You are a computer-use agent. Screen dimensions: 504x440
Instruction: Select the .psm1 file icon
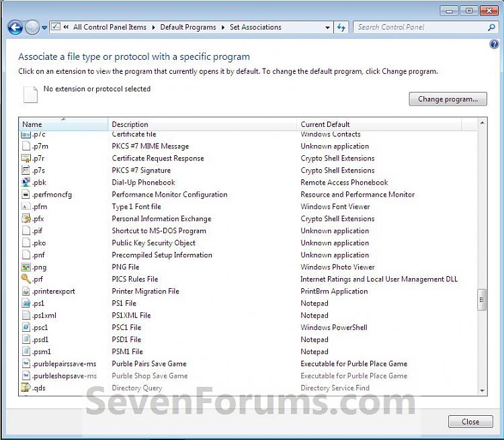click(26, 351)
